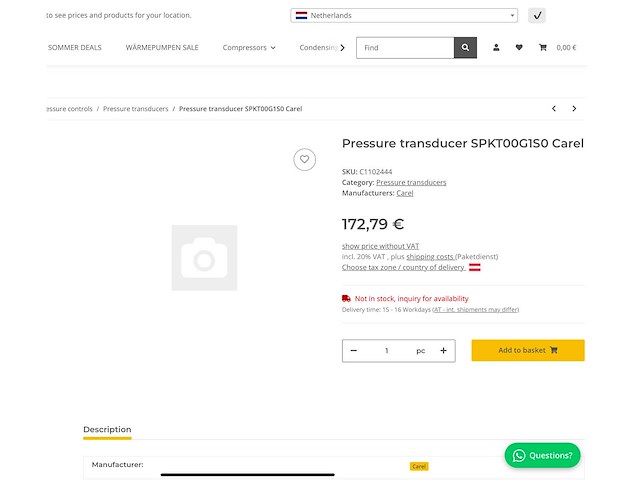Open the shopping cart icon
The image size is (640, 480).
pos(543,48)
